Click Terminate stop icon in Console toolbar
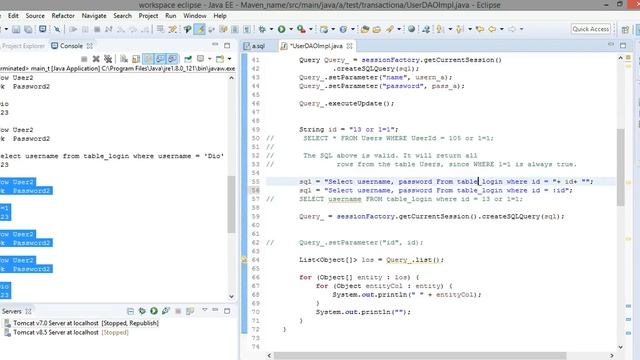Viewport: 640px width, 360px height. pyautogui.click(x=84, y=59)
